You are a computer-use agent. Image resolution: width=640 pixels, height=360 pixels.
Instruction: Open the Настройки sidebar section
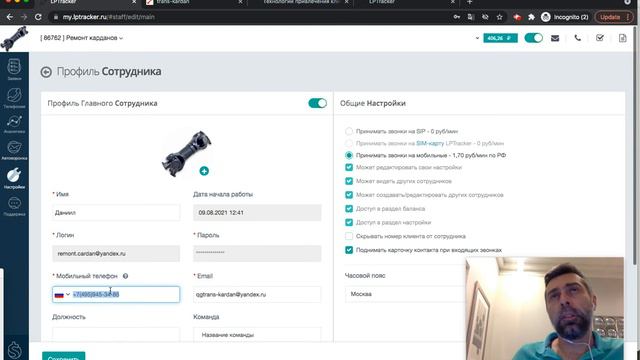click(x=14, y=178)
